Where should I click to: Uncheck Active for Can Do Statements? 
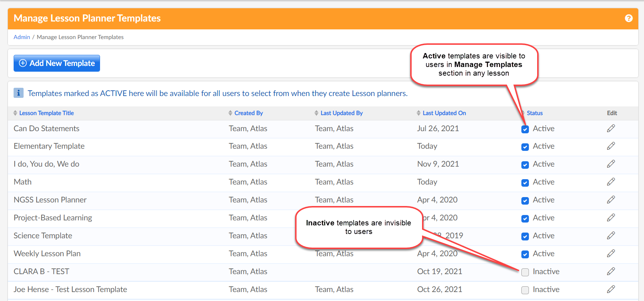(525, 129)
